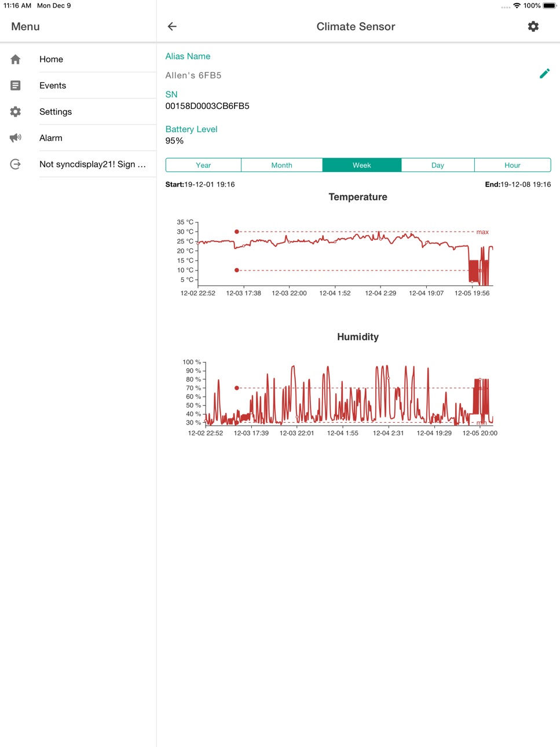Click the Events list icon
Viewport: 560px width, 747px height.
point(16,86)
